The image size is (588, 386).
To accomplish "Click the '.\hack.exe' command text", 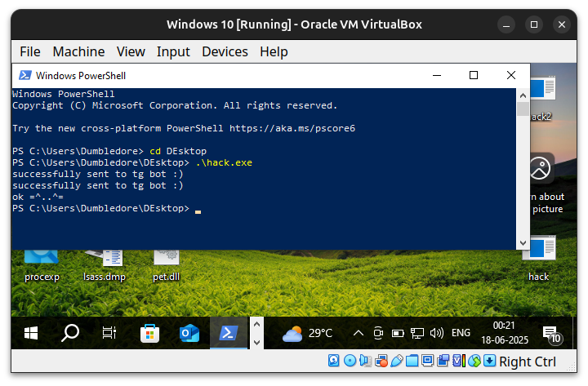I will tap(224, 162).
